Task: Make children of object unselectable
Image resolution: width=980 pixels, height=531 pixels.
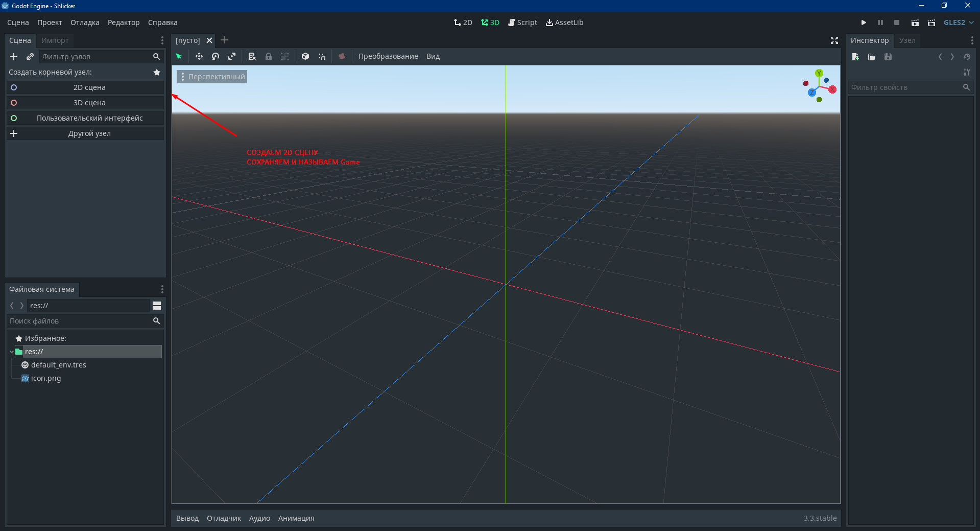Action: [285, 56]
